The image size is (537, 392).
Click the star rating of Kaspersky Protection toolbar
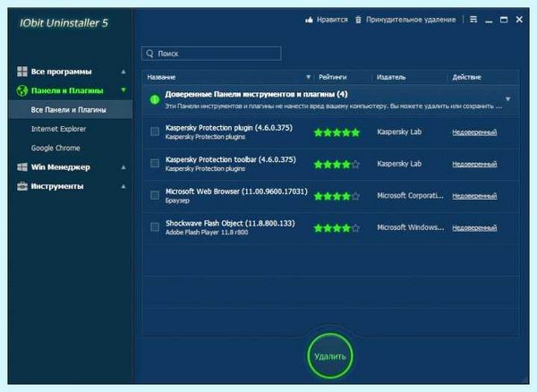pos(337,165)
